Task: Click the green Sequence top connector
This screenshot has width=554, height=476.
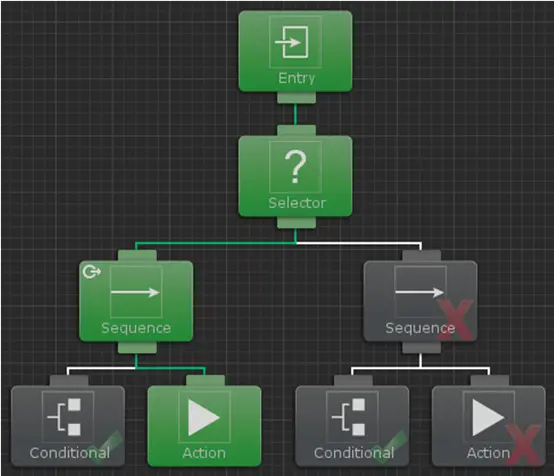Action: click(x=137, y=255)
